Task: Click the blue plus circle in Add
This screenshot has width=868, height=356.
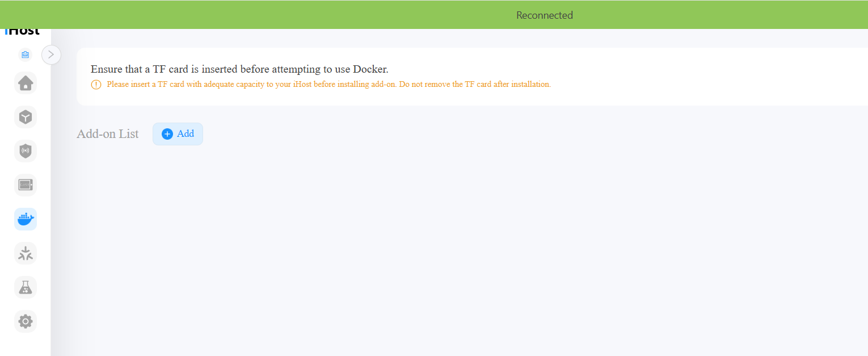Action: click(x=167, y=134)
